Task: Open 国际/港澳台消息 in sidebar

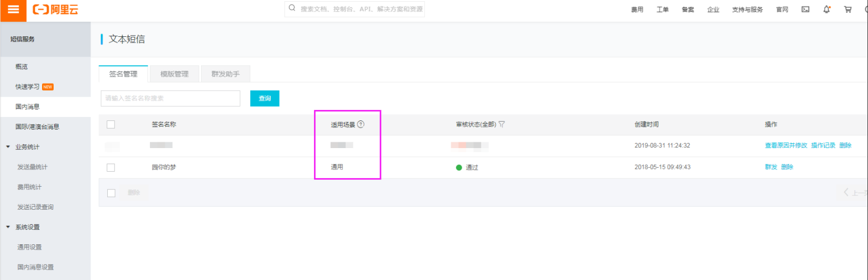Action: 37,127
